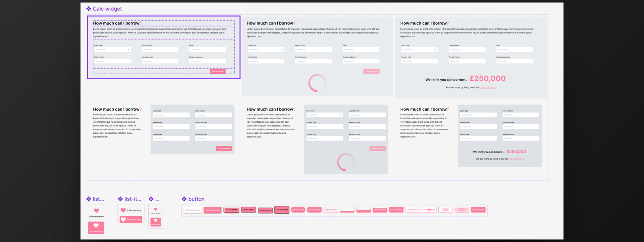The height and width of the screenshot is (242, 644).
Task: Select the first white Life Insurance button variant
Action: click(193, 210)
